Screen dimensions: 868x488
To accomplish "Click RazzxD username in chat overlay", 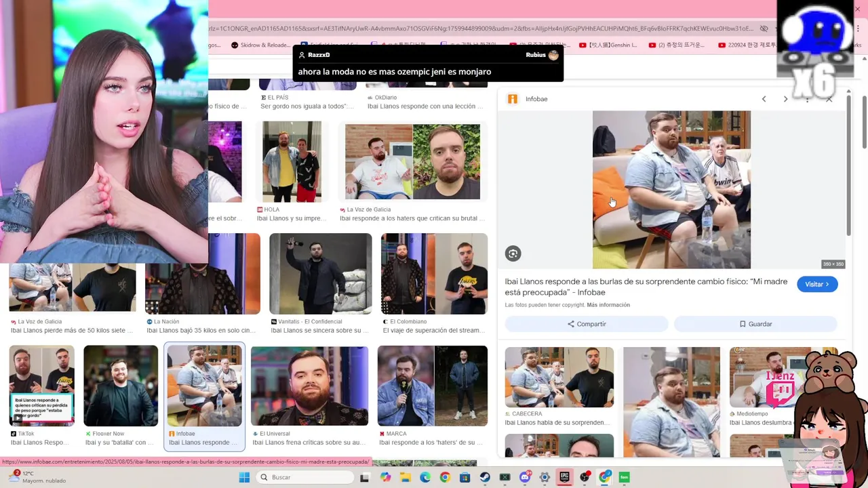I will point(319,55).
